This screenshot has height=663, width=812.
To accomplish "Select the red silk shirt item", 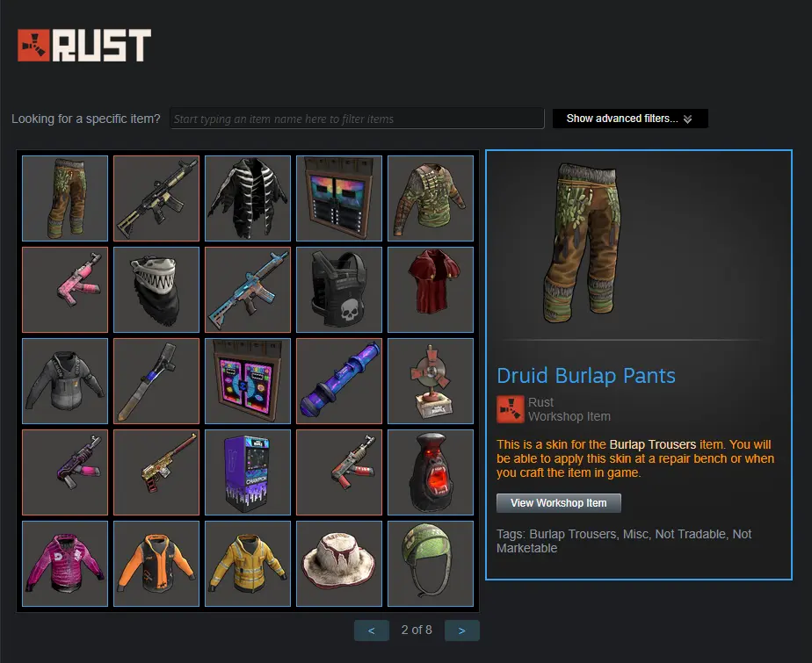I will [x=431, y=290].
